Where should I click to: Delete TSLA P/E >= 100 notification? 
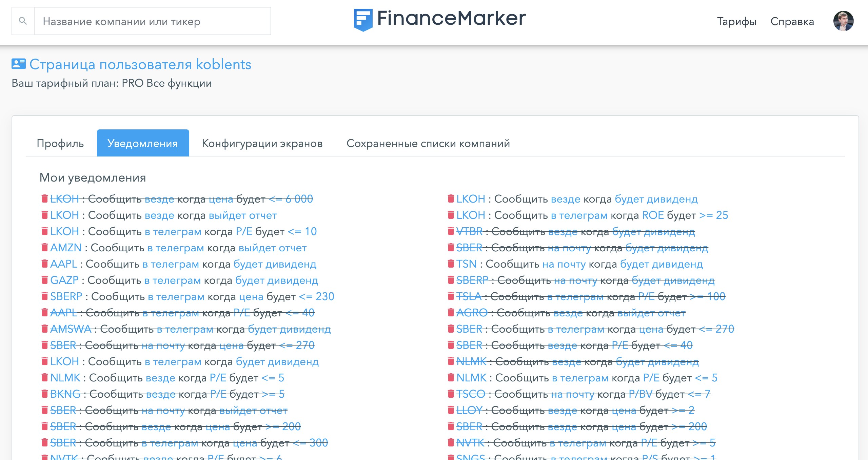tap(451, 296)
